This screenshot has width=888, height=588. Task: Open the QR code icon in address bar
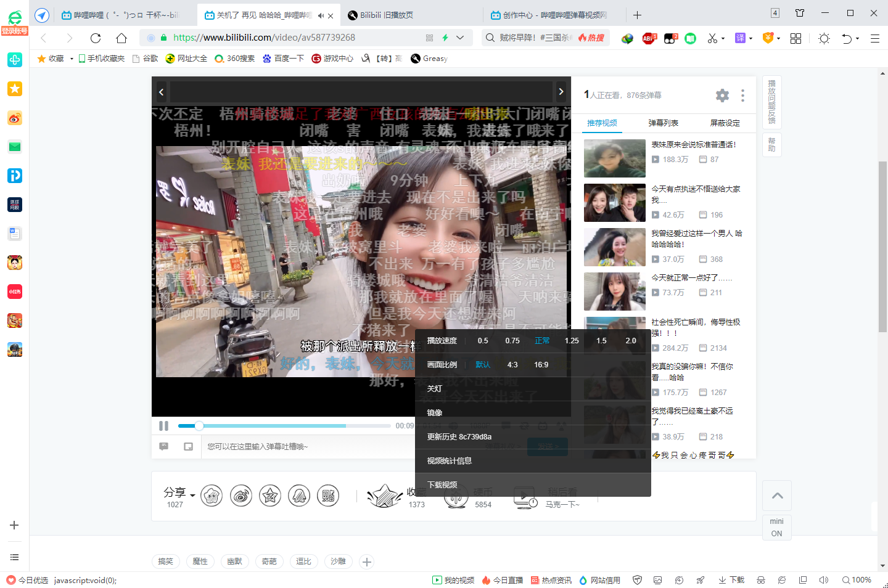point(430,38)
